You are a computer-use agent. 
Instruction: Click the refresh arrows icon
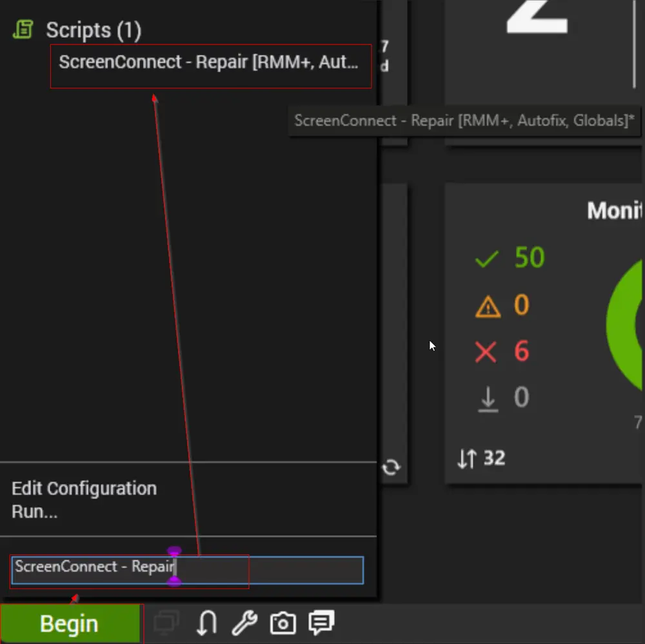pos(392,467)
